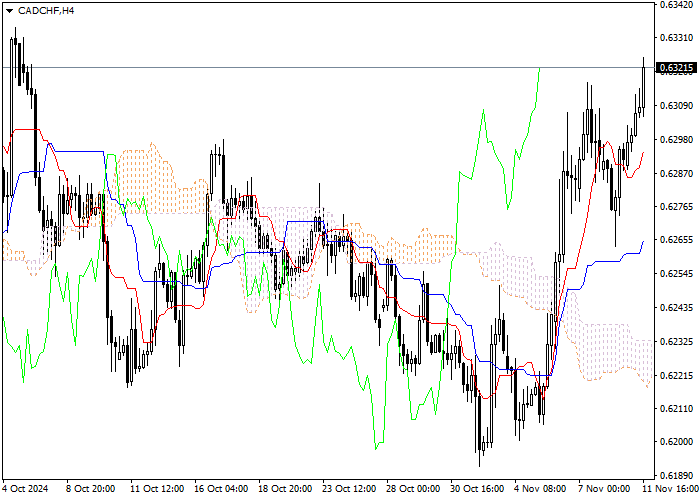
Task: Select the 30 Oct 16:00 time label
Action: (478, 489)
